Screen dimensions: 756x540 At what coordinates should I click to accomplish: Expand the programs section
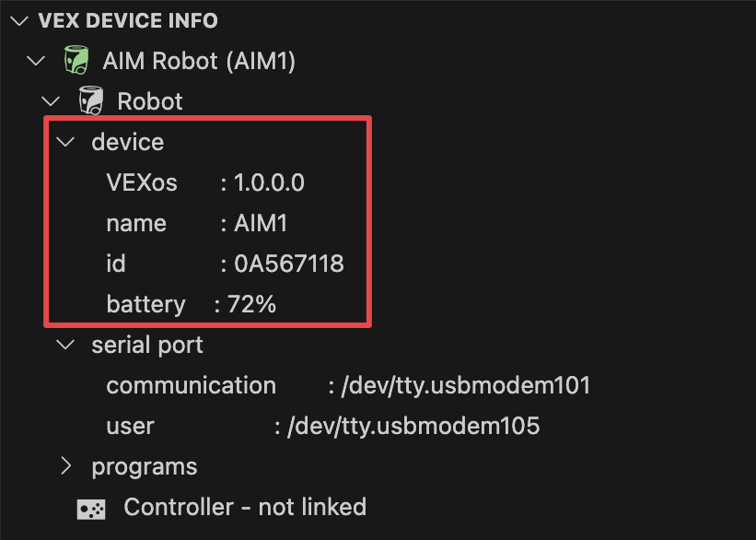[x=64, y=465]
